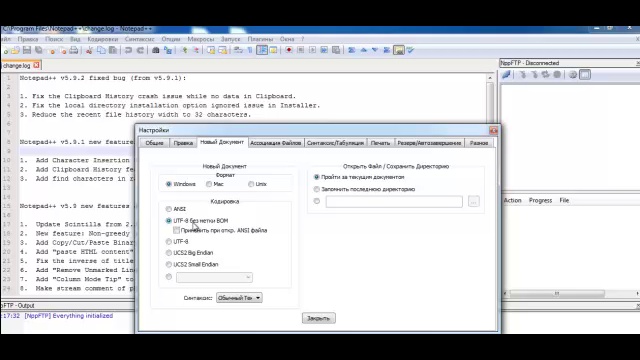
Task: Click the custom directory path input field
Action: (x=394, y=201)
